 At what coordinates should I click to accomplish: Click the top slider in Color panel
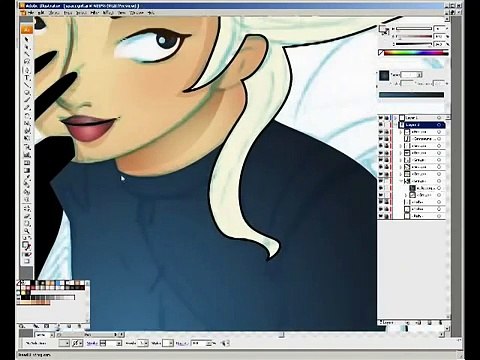click(414, 29)
